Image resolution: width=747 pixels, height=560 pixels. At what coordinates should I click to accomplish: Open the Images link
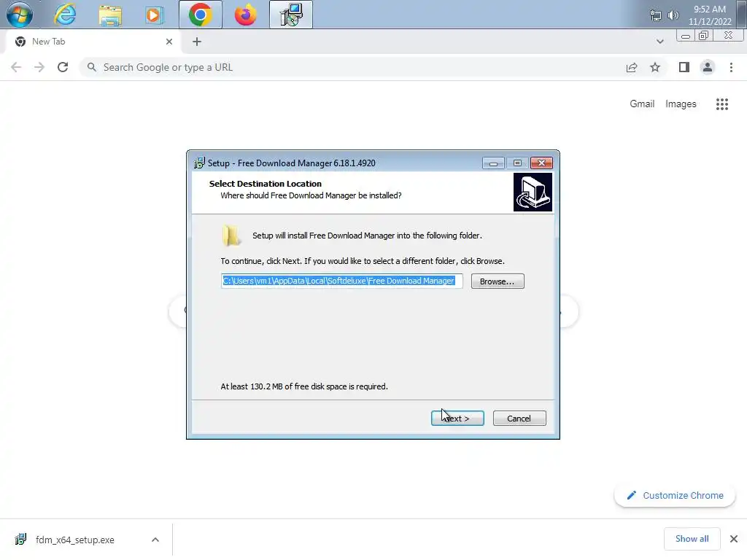(x=681, y=104)
